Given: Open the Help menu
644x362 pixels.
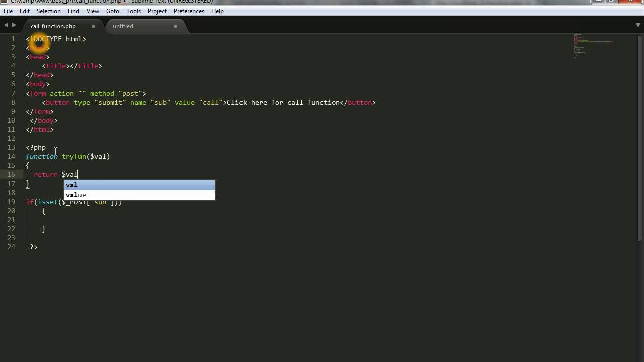Looking at the screenshot, I should tap(217, 11).
